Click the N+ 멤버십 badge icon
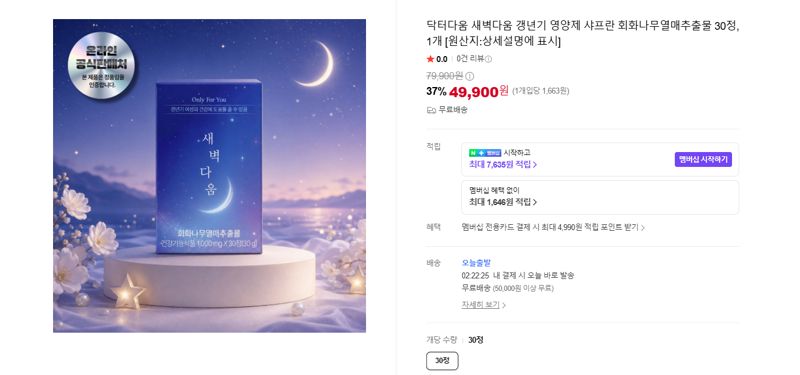The image size is (800, 375). click(485, 153)
